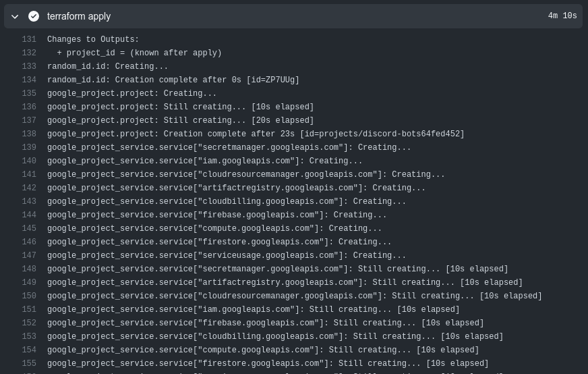This screenshot has width=588, height=374.
Task: Click line number 155 link
Action: tap(29, 363)
